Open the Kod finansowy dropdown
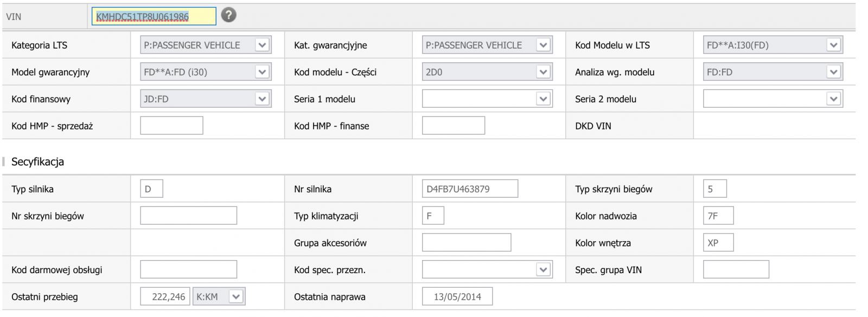This screenshot has width=868, height=317. click(206, 99)
